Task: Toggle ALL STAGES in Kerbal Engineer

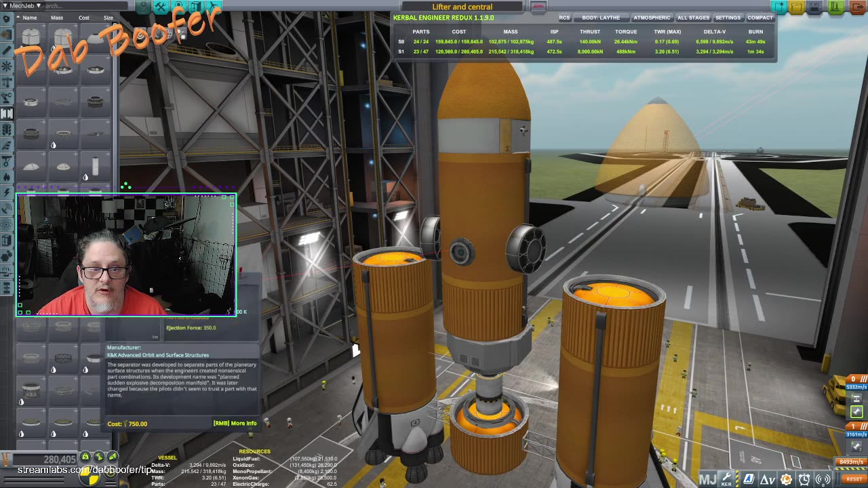Action: click(x=693, y=18)
